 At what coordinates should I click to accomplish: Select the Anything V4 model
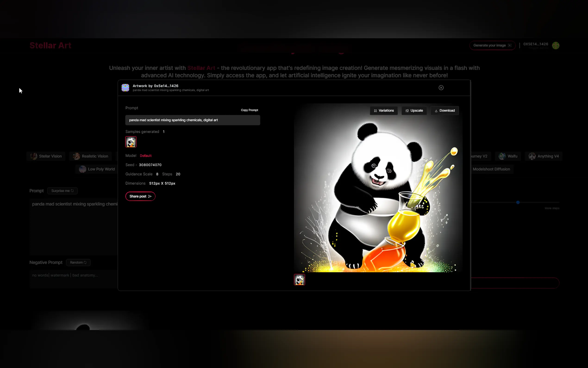point(544,156)
